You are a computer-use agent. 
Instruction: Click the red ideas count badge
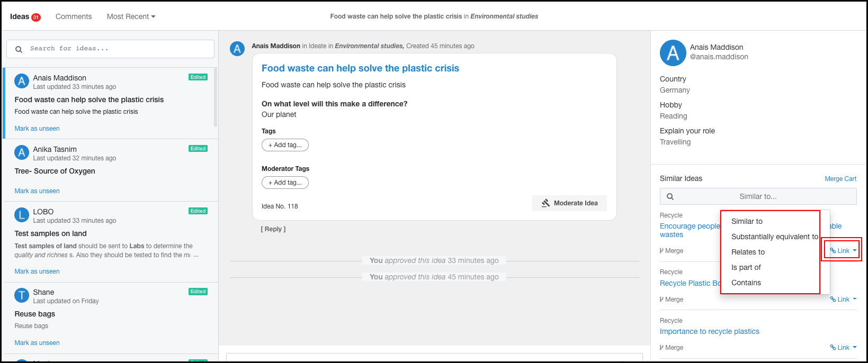(36, 17)
